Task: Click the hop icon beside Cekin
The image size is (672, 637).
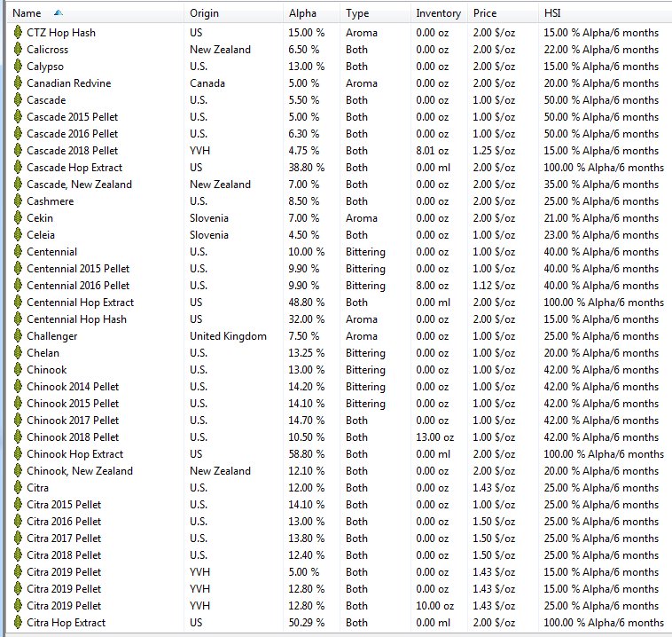Action: pyautogui.click(x=18, y=218)
